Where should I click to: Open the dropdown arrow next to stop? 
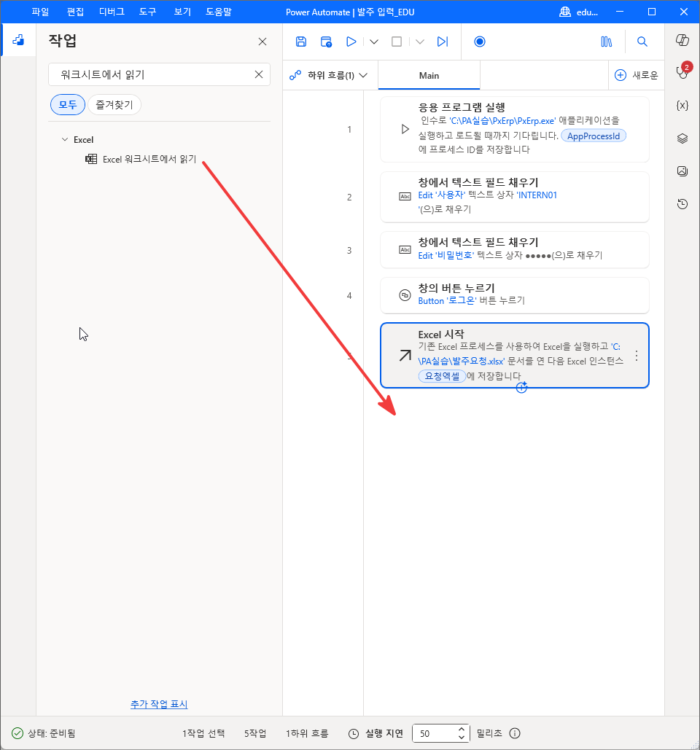click(x=420, y=42)
